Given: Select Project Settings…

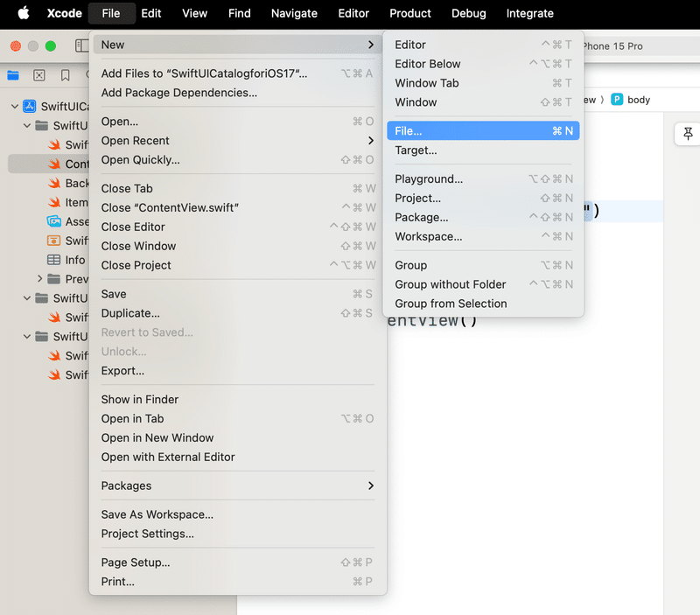Looking at the screenshot, I should [x=238, y=534].
